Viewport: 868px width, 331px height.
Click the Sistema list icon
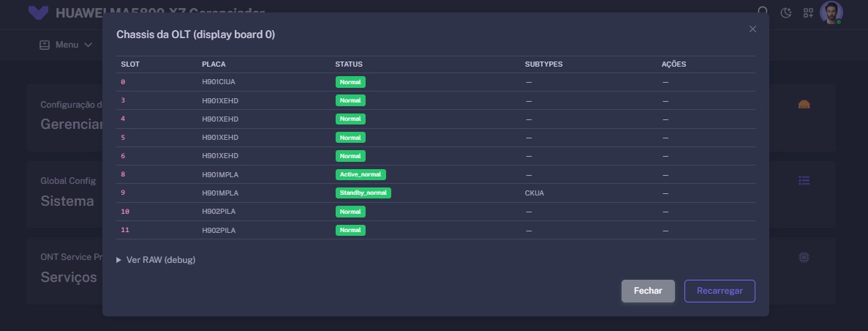(804, 180)
